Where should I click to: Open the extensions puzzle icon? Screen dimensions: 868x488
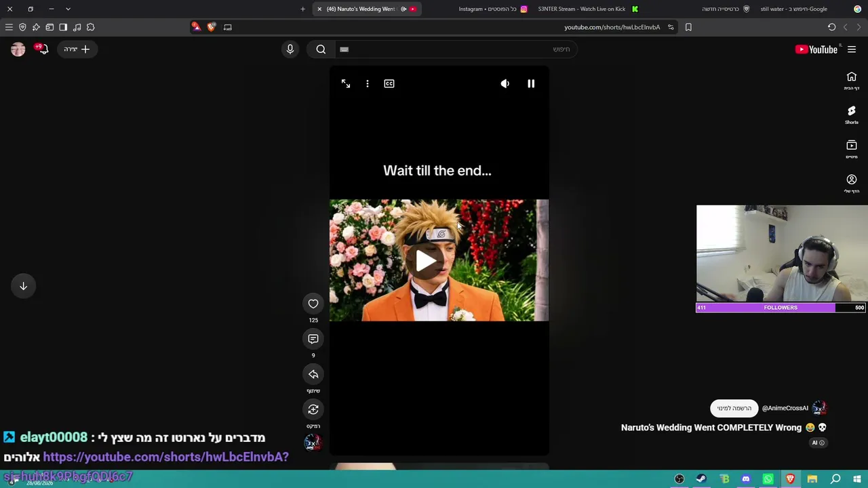[90, 27]
